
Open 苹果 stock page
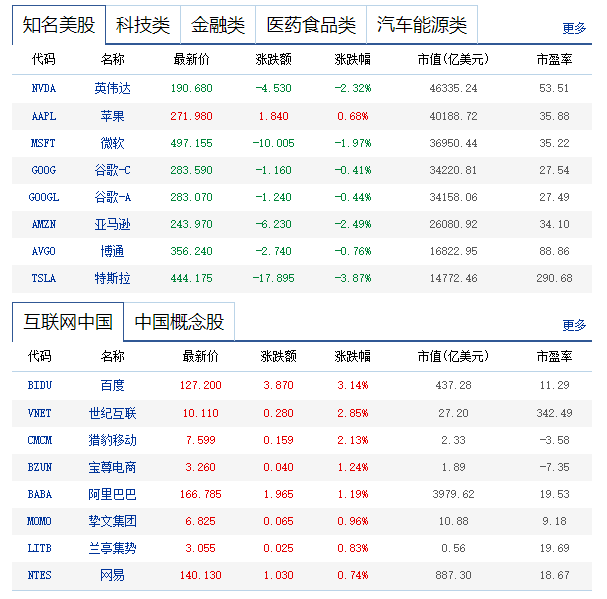click(112, 116)
